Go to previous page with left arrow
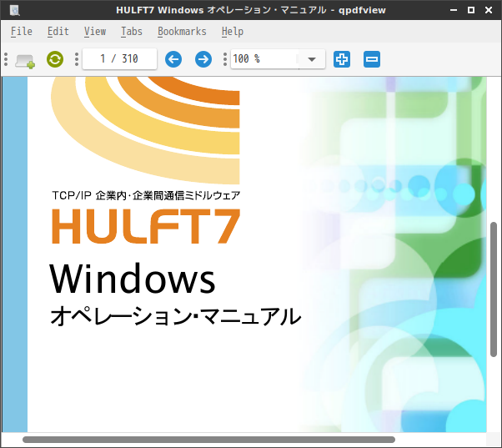Viewport: 502px width, 448px height. 173,59
